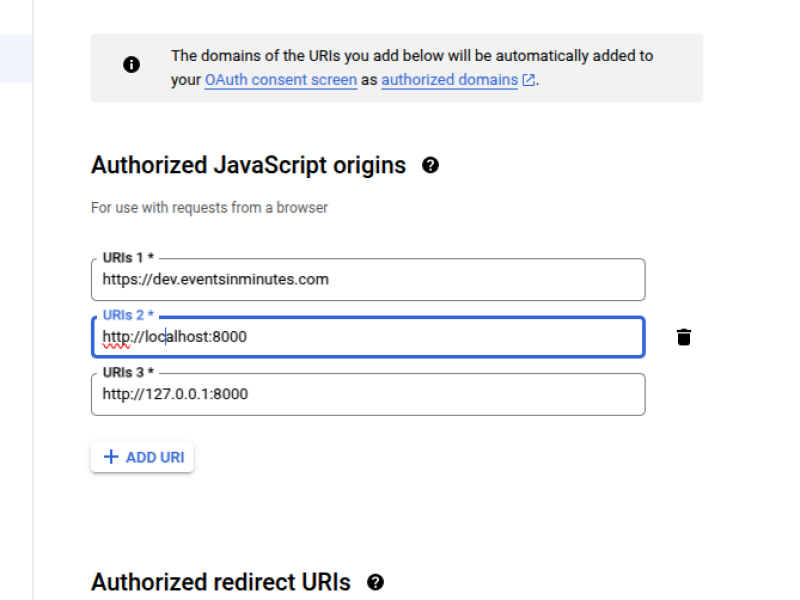Click the URIs 1 field label
This screenshot has height=600, width=800.
pyautogui.click(x=128, y=258)
